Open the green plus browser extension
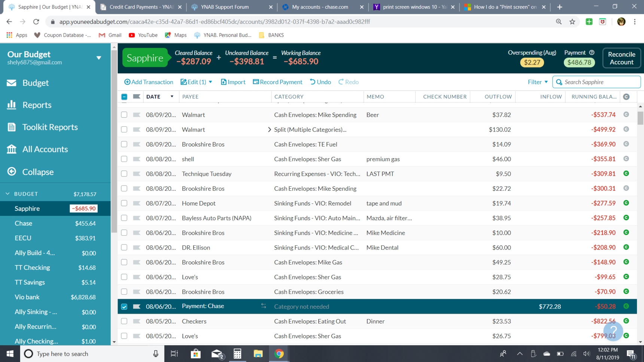 (x=589, y=22)
